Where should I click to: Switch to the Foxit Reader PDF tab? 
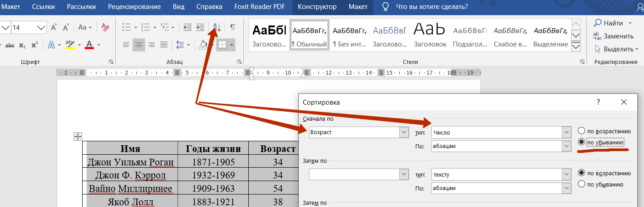click(x=259, y=7)
